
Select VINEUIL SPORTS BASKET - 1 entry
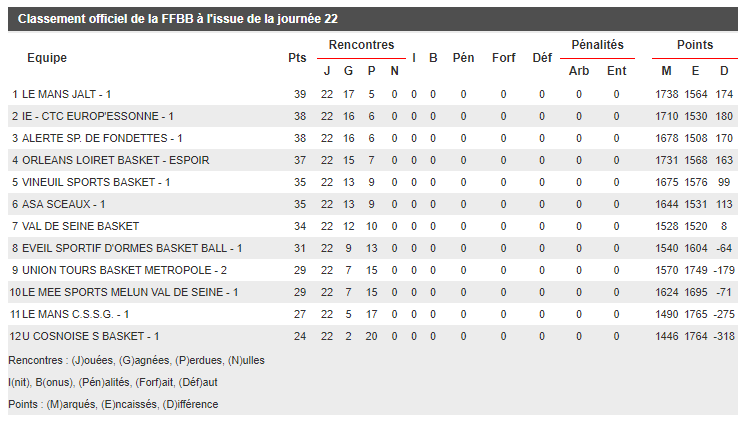pos(96,182)
